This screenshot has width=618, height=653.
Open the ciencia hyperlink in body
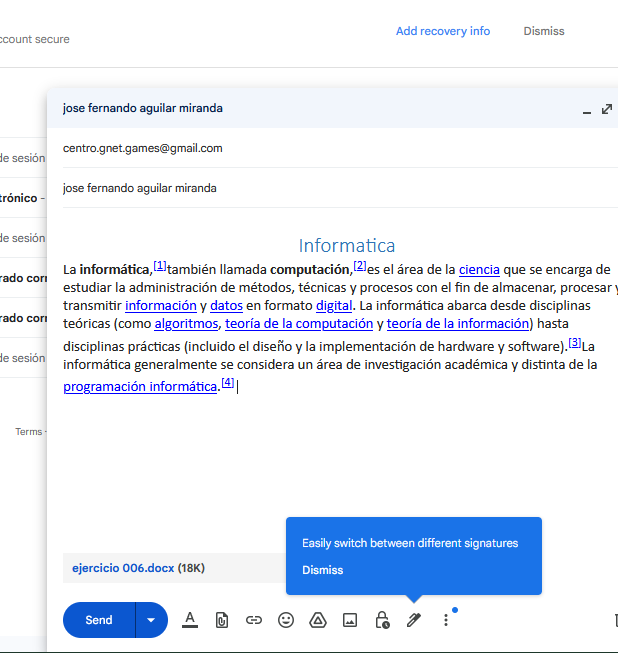[479, 270]
